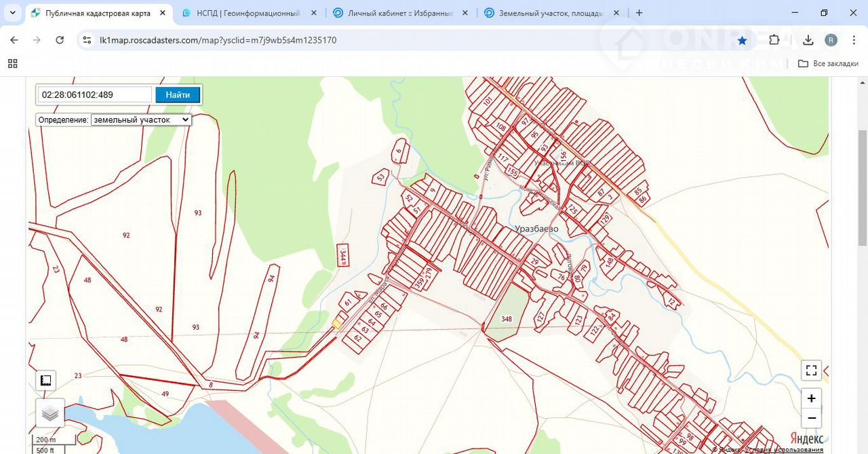Open the map layers selector
868x454 pixels.
[50, 413]
